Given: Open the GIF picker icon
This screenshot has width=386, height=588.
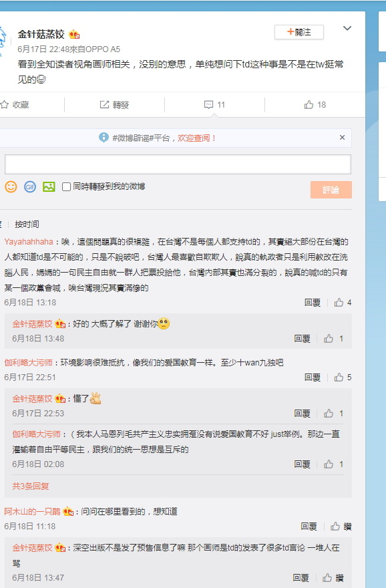Looking at the screenshot, I should tap(30, 186).
